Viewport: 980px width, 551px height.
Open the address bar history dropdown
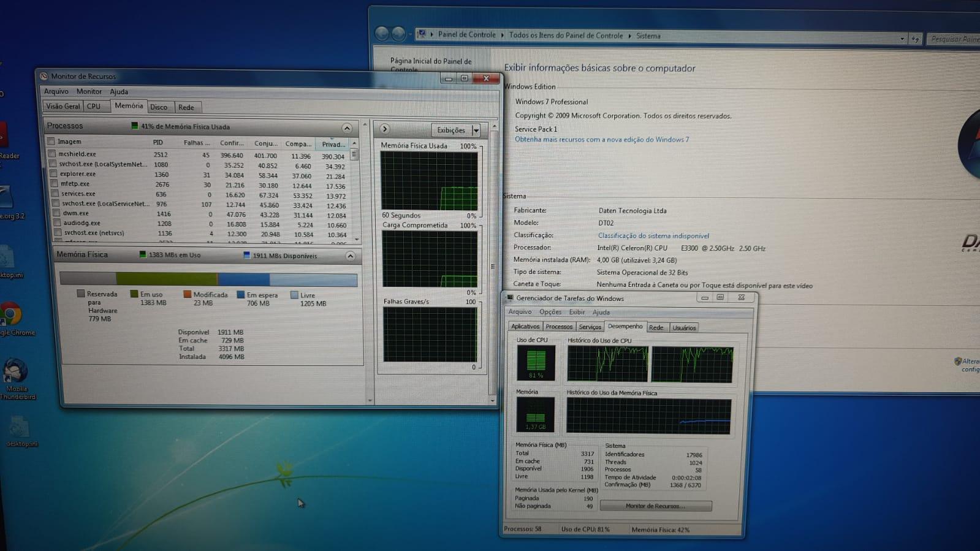[902, 39]
